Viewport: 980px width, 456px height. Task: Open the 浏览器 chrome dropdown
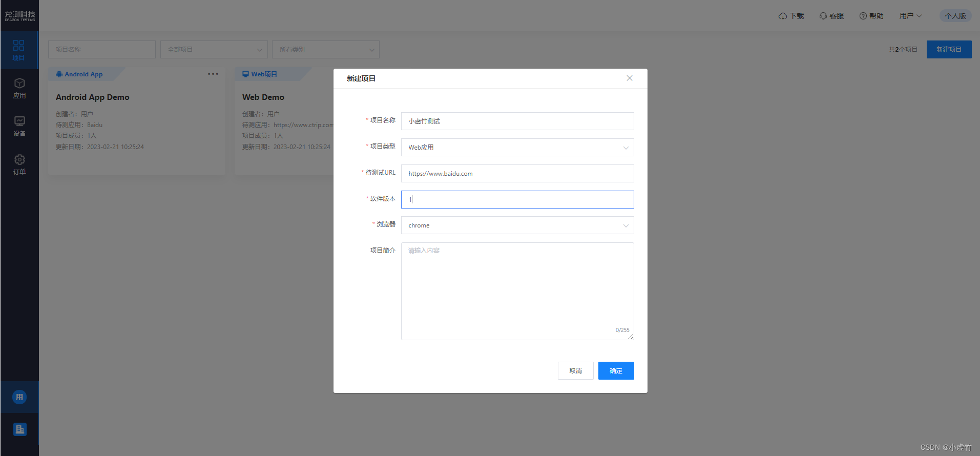517,225
